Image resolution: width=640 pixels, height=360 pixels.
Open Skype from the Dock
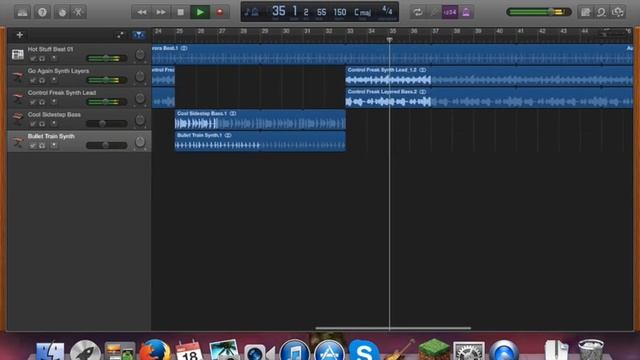364,350
